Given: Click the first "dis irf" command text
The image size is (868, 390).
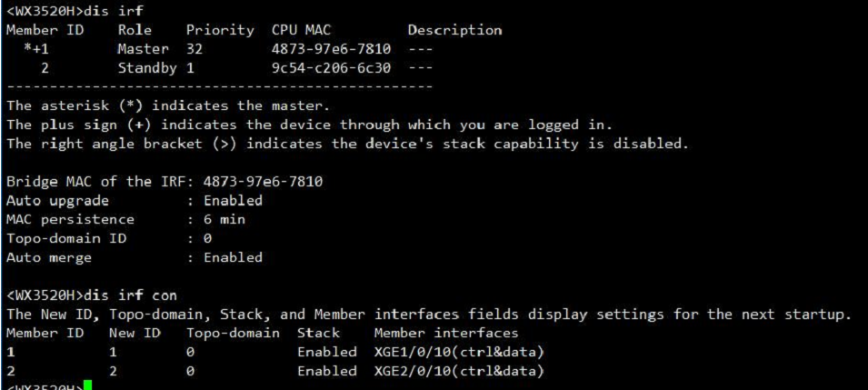Looking at the screenshot, I should (x=116, y=11).
